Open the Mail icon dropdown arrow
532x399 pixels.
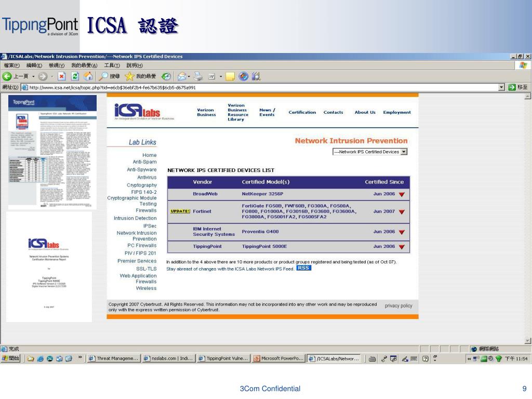click(x=189, y=76)
